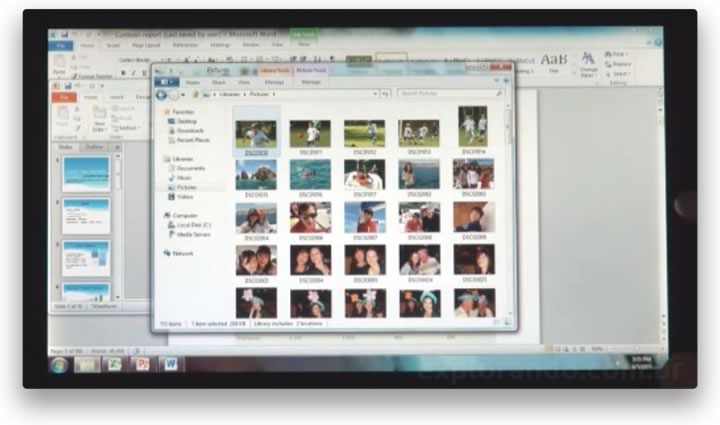Click Select in Word's Editing group
This screenshot has height=425, width=720.
(x=617, y=74)
